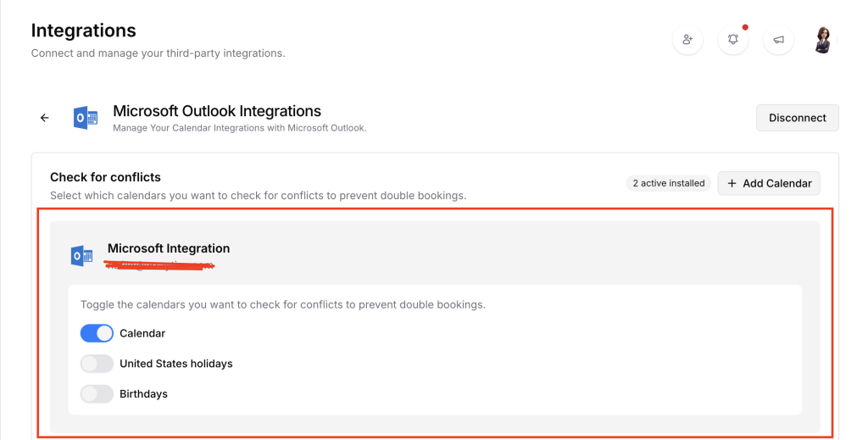
Task: Open the notifications bell
Action: (x=733, y=40)
